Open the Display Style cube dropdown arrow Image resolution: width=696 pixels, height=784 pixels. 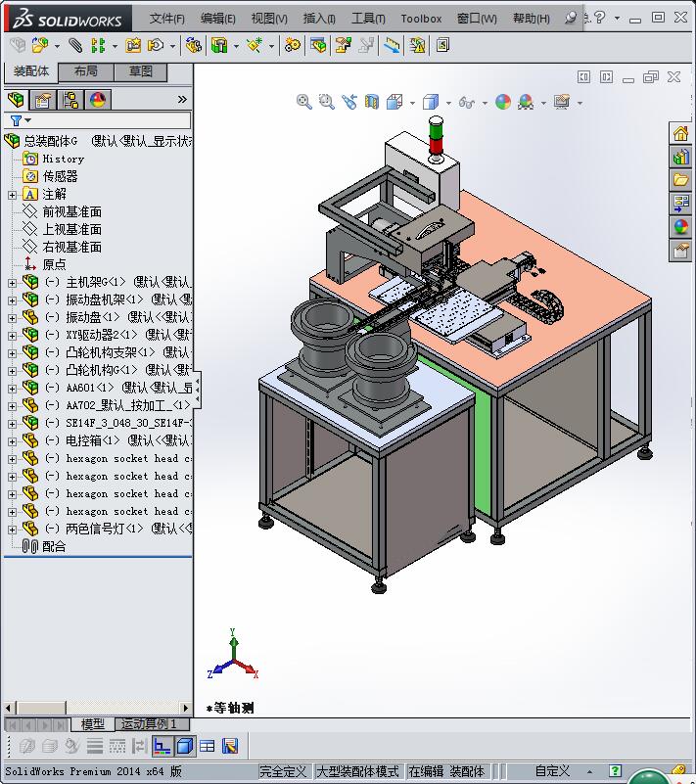(448, 103)
